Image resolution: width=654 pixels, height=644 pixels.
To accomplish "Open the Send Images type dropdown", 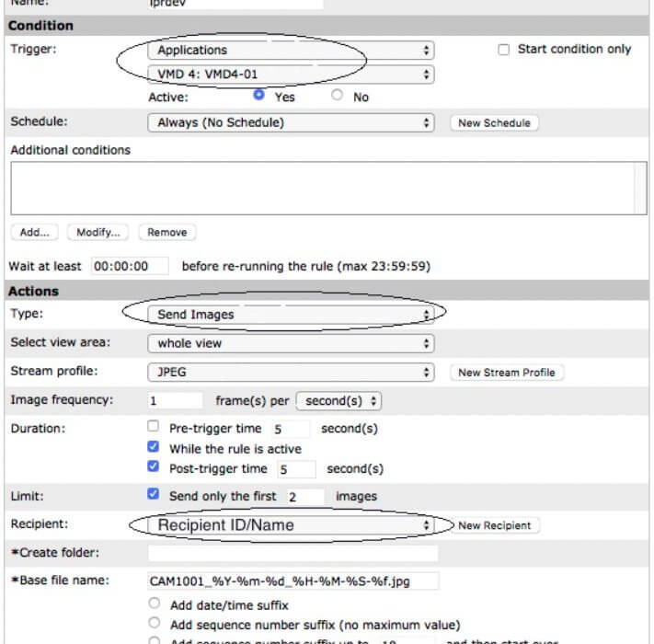I will click(291, 315).
